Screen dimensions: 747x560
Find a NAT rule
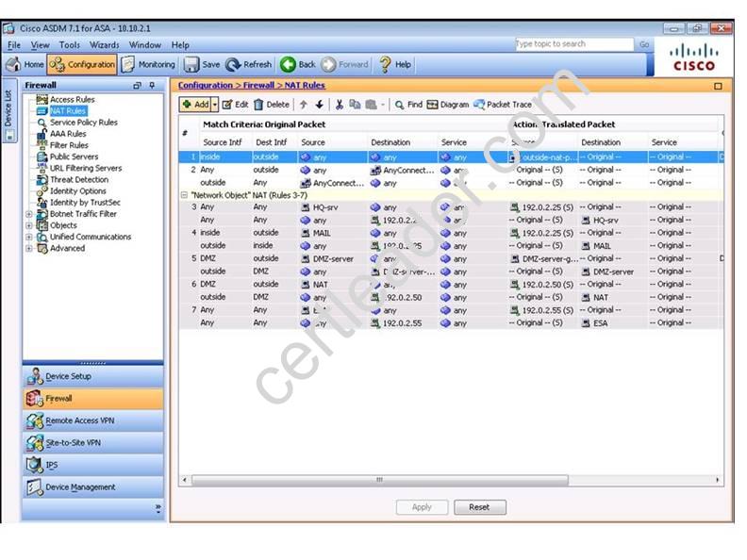click(x=408, y=105)
